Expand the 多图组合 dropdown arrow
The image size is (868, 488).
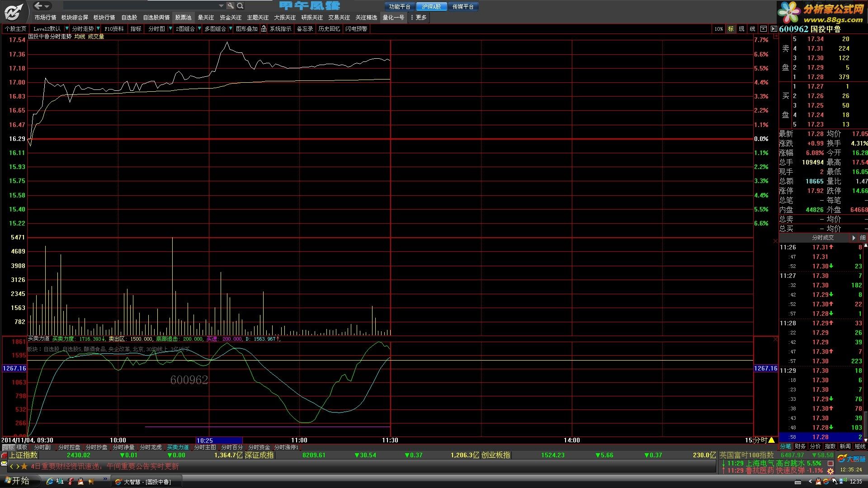(231, 28)
